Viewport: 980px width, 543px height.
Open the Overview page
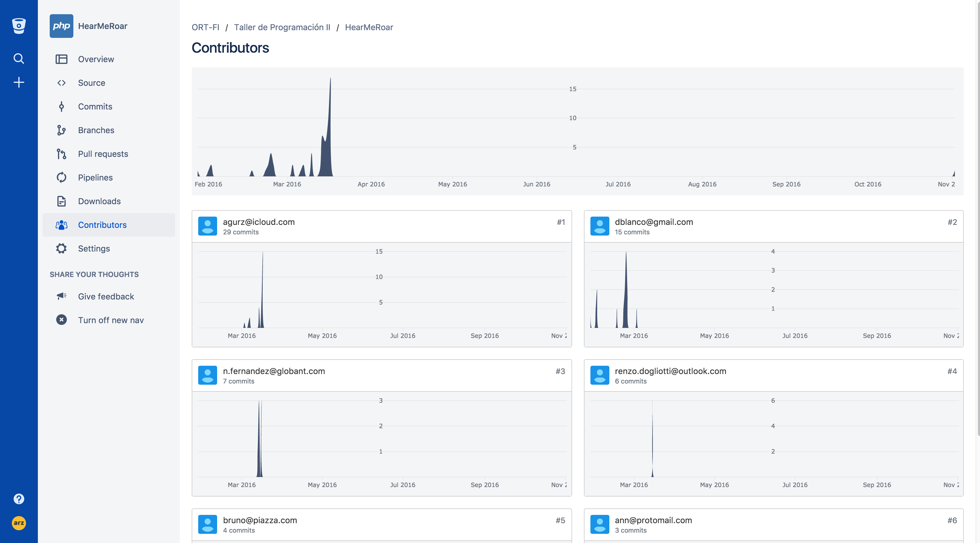pos(96,59)
